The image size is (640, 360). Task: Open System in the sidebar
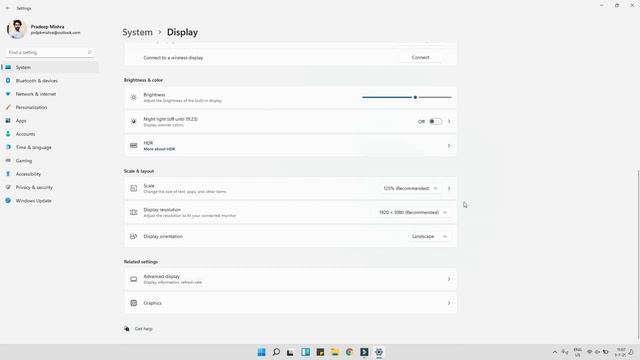(x=50, y=67)
